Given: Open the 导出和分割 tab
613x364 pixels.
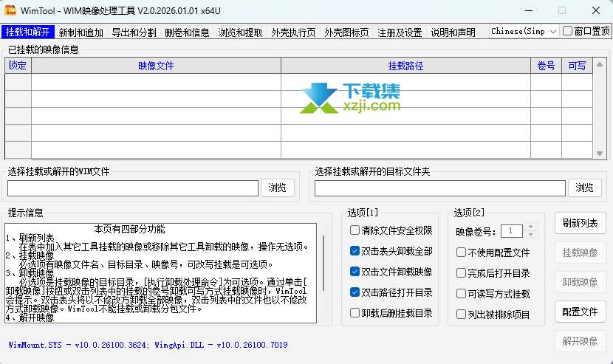Looking at the screenshot, I should click(134, 32).
